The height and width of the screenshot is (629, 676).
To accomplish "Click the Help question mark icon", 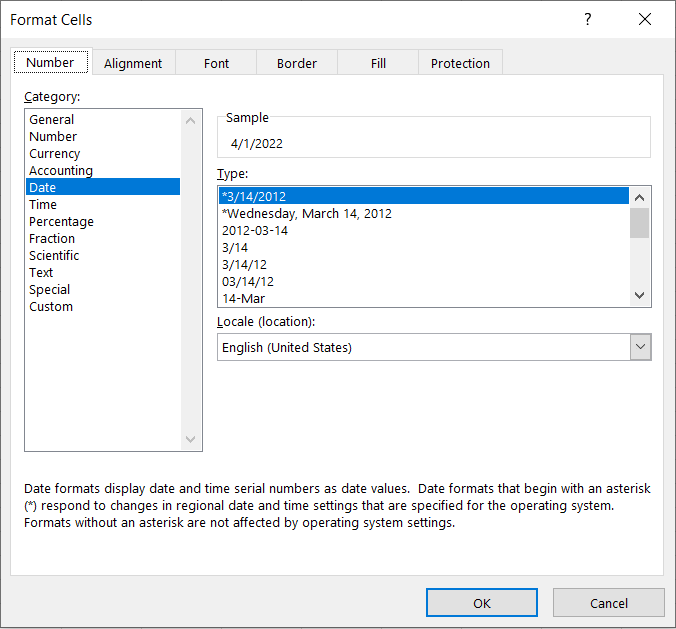I will click(x=588, y=20).
